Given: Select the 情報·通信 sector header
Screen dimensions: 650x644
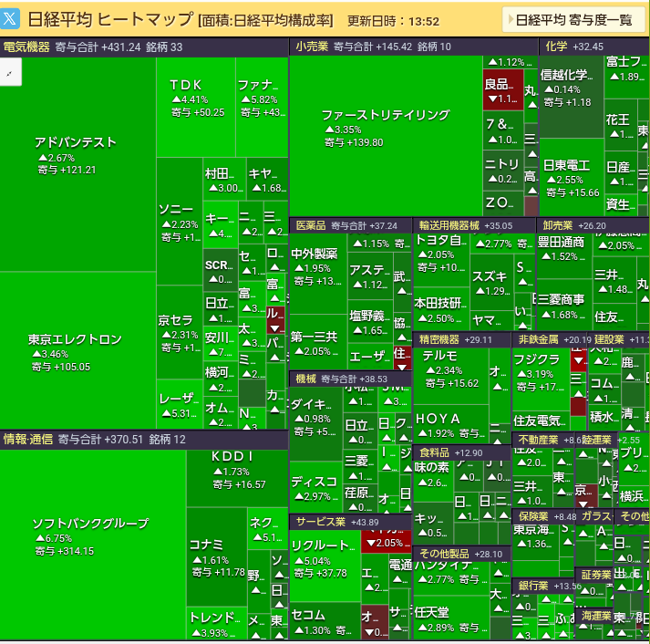Looking at the screenshot, I should (144, 440).
